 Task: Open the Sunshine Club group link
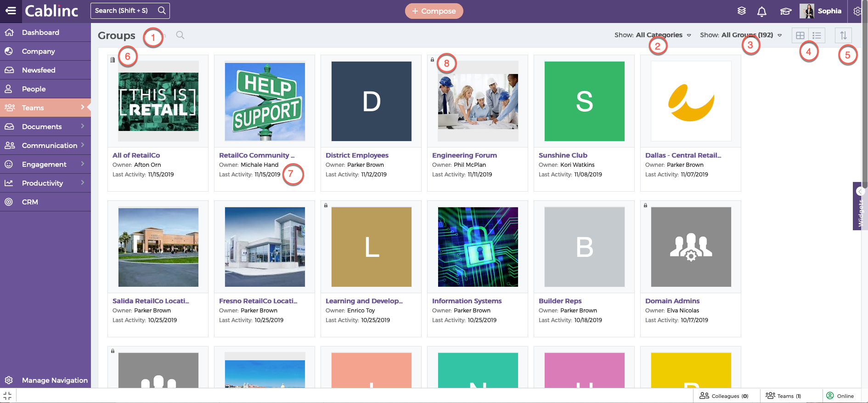563,155
